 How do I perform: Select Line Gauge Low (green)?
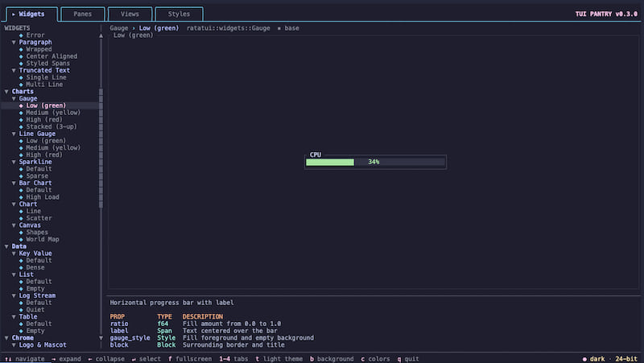[x=46, y=141]
